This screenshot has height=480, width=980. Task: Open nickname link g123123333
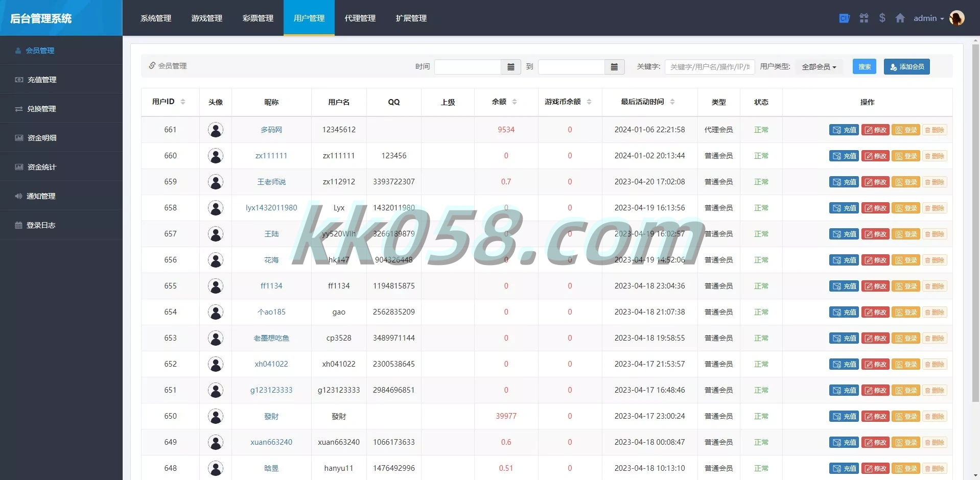(271, 390)
